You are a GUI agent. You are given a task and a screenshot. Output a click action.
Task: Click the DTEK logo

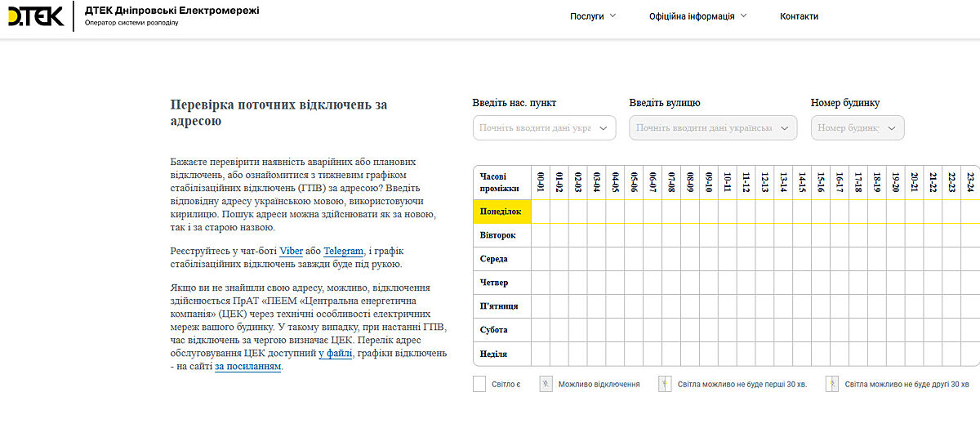click(35, 16)
